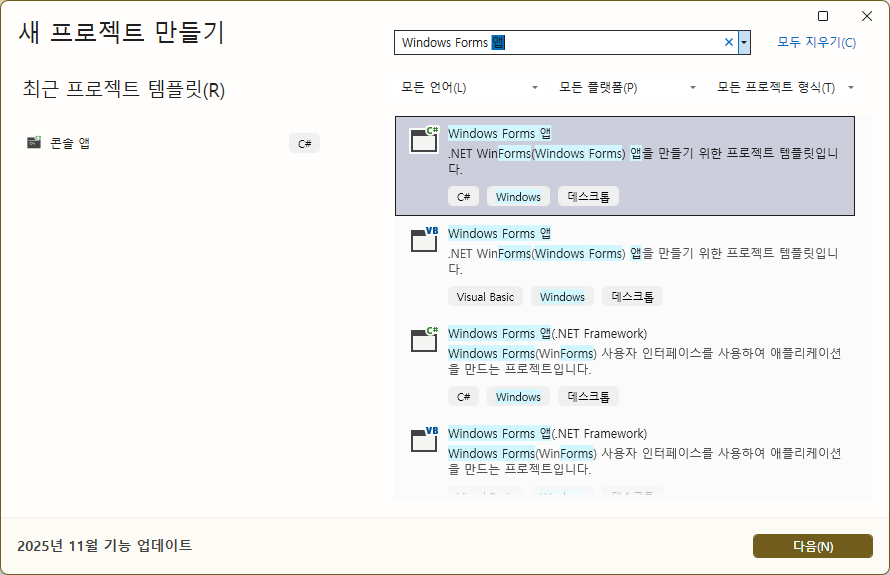Image resolution: width=890 pixels, height=575 pixels.
Task: Click the Windows tag on the selected template
Action: 518,196
